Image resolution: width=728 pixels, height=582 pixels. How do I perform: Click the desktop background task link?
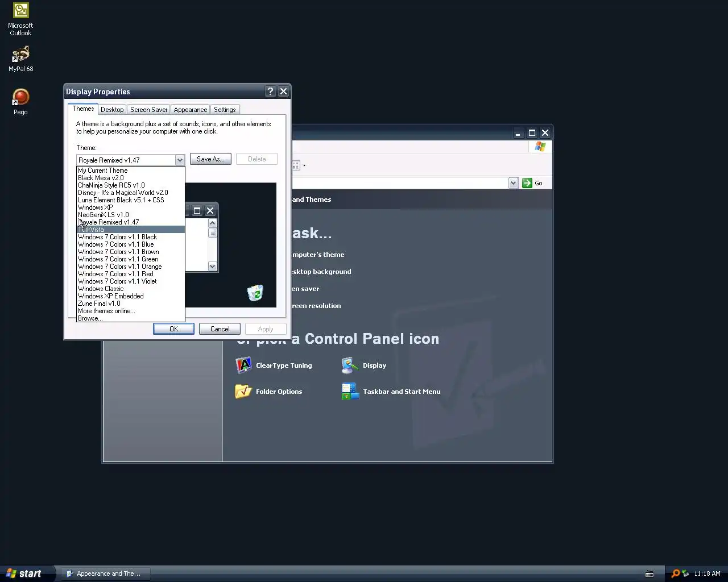point(321,272)
